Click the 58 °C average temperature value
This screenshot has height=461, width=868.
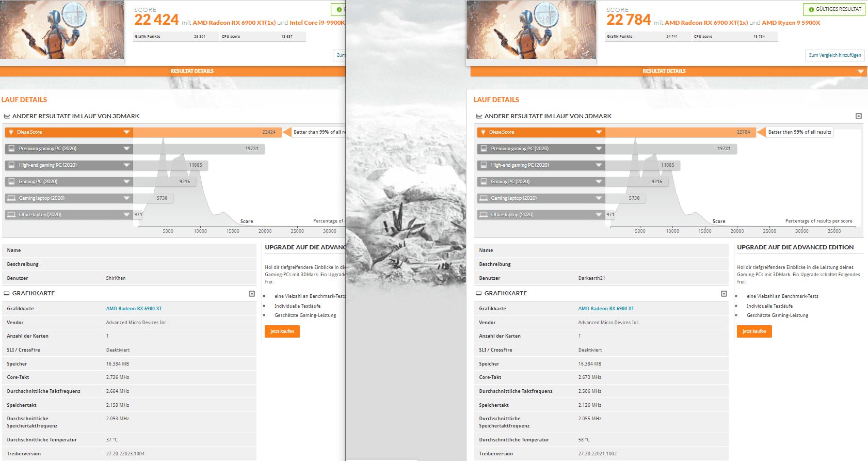click(584, 440)
